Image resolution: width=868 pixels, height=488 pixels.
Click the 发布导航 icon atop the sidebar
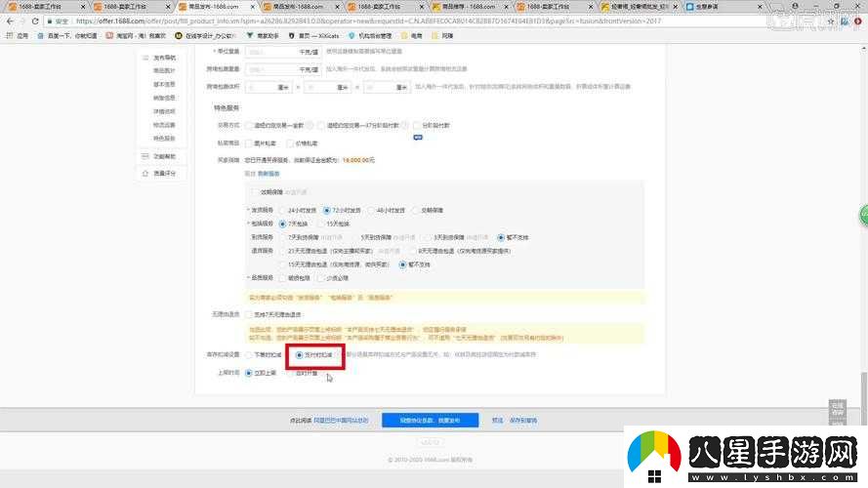click(x=146, y=59)
